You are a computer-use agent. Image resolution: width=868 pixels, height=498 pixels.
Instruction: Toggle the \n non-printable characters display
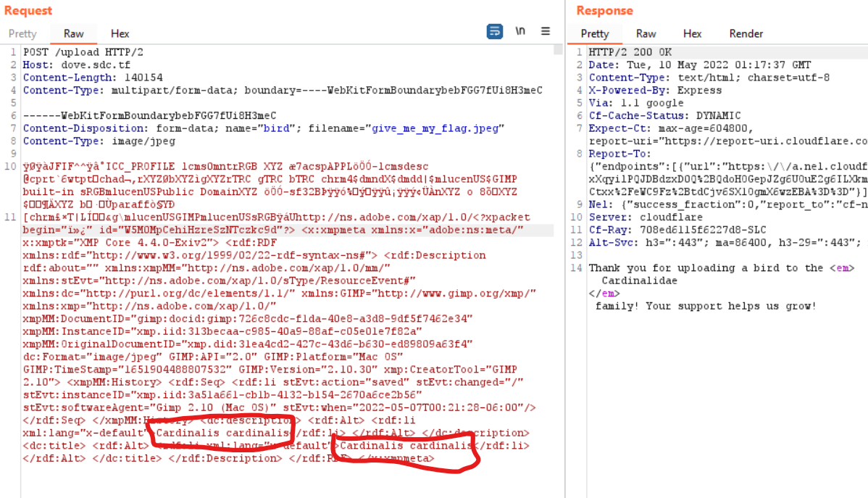[521, 31]
